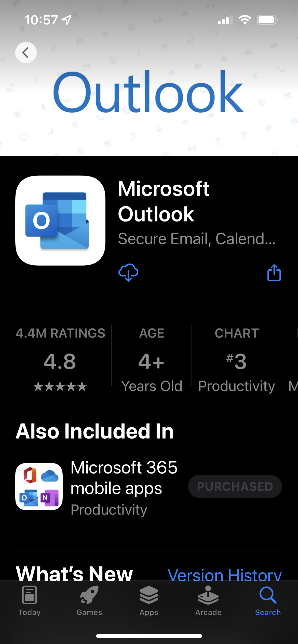Open the share sheet icon
Screen dimensions: 298x644
coord(274,273)
